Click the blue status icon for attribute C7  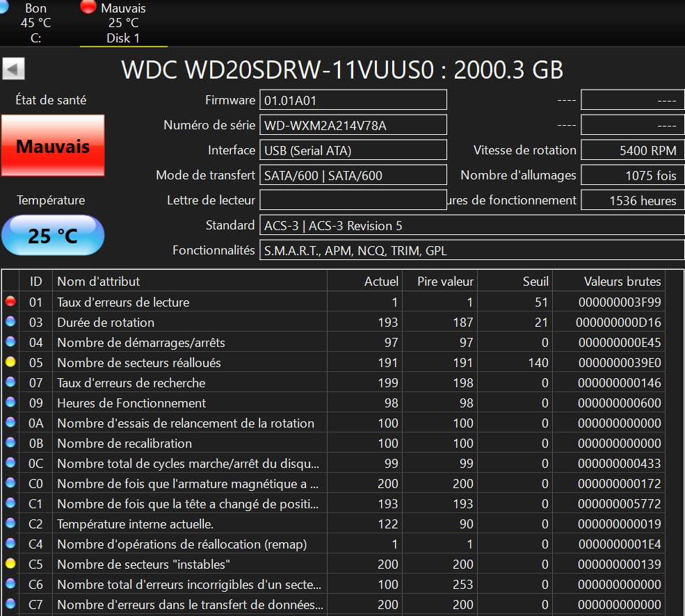pyautogui.click(x=10, y=604)
